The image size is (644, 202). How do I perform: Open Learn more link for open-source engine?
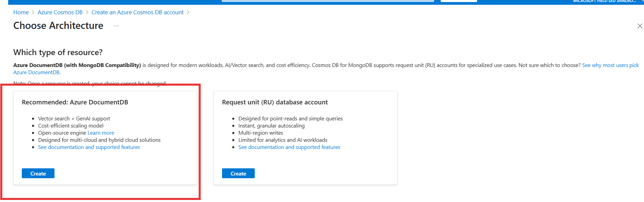(101, 133)
